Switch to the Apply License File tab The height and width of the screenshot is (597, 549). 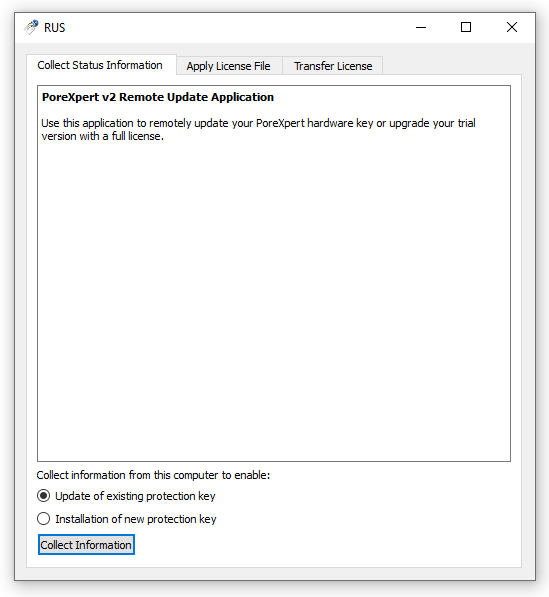coord(229,66)
